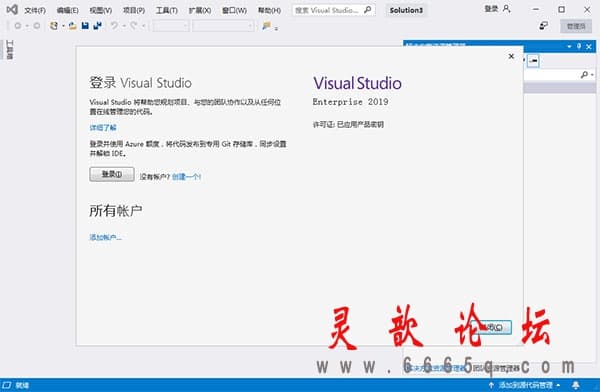Click the new project toolbar icon
This screenshot has width=600, height=392.
point(54,26)
